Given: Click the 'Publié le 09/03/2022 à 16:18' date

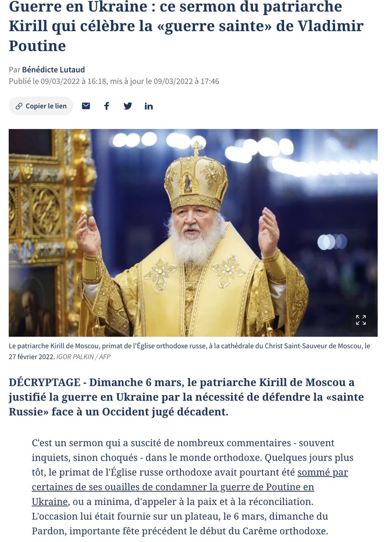Looking at the screenshot, I should pyautogui.click(x=58, y=81).
